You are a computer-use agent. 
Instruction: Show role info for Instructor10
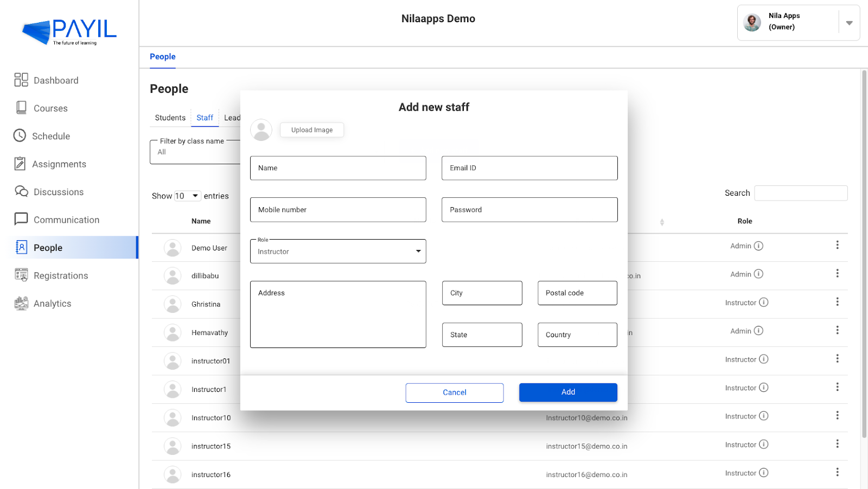click(763, 416)
